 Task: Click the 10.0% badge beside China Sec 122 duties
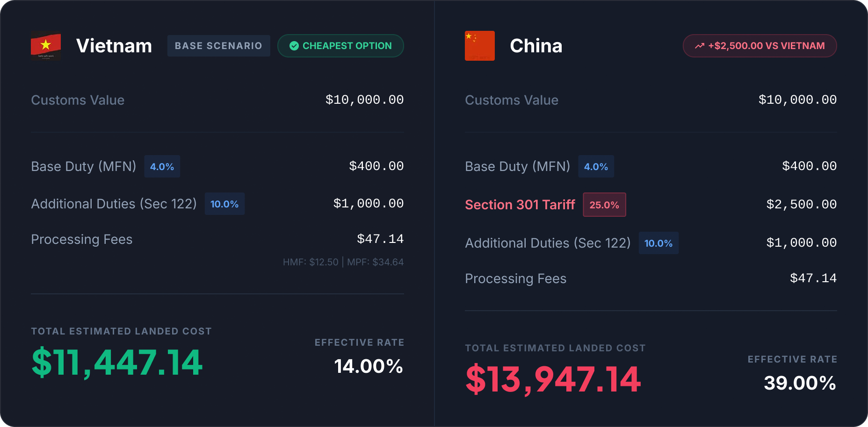(658, 243)
